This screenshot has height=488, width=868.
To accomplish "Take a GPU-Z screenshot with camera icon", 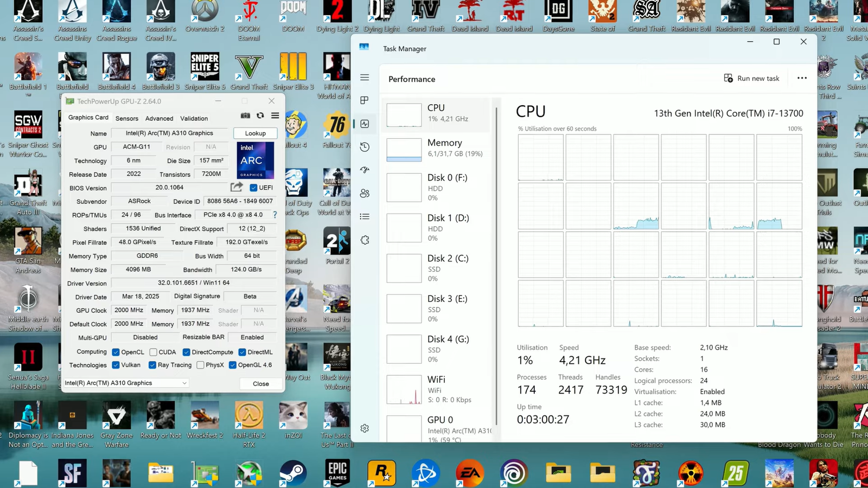I will (245, 115).
